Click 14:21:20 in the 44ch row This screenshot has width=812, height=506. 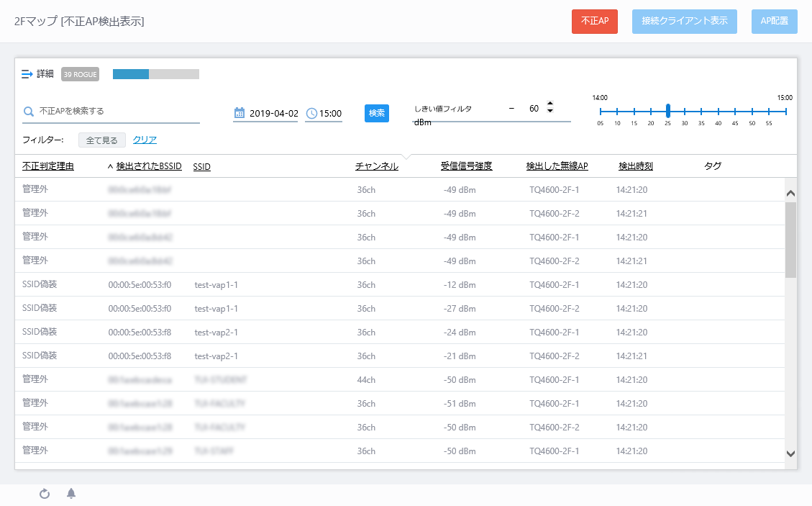pos(631,381)
